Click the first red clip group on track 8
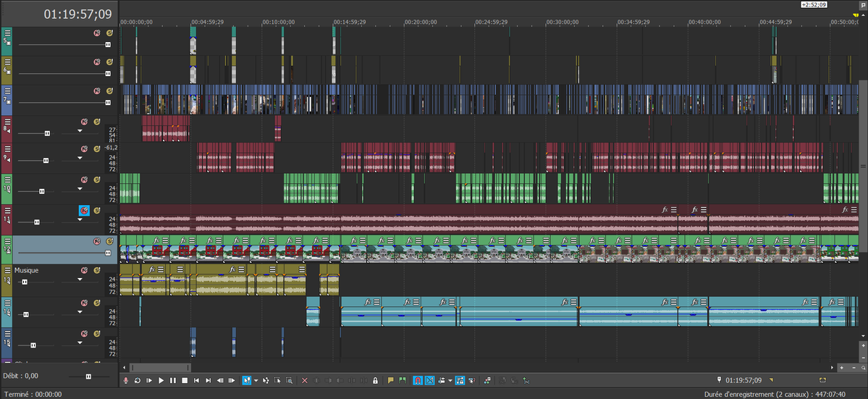 point(166,128)
